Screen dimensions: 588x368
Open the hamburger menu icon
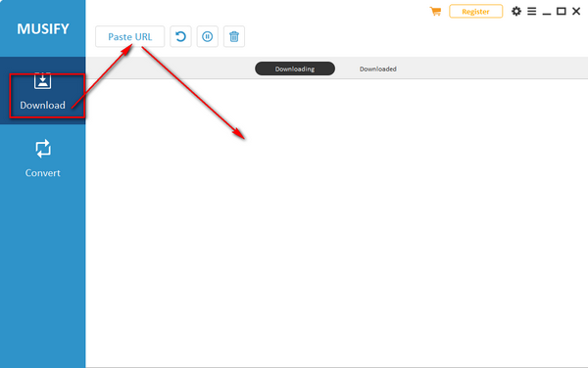[532, 11]
